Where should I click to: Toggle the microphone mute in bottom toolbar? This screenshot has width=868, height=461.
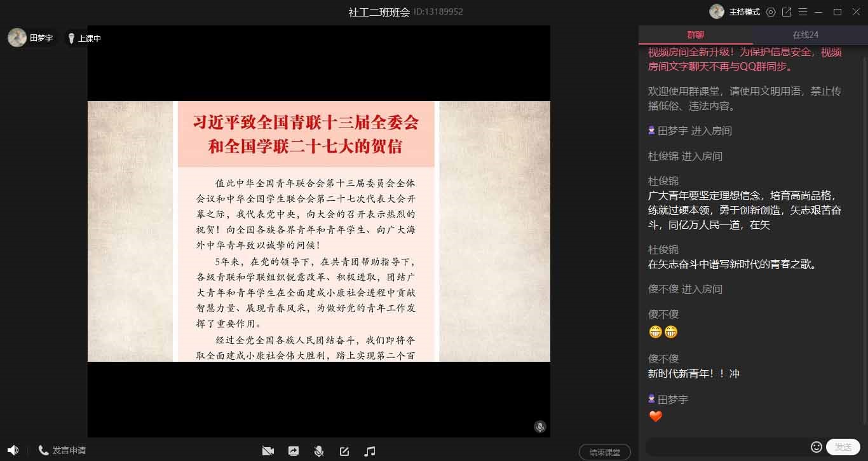point(319,451)
